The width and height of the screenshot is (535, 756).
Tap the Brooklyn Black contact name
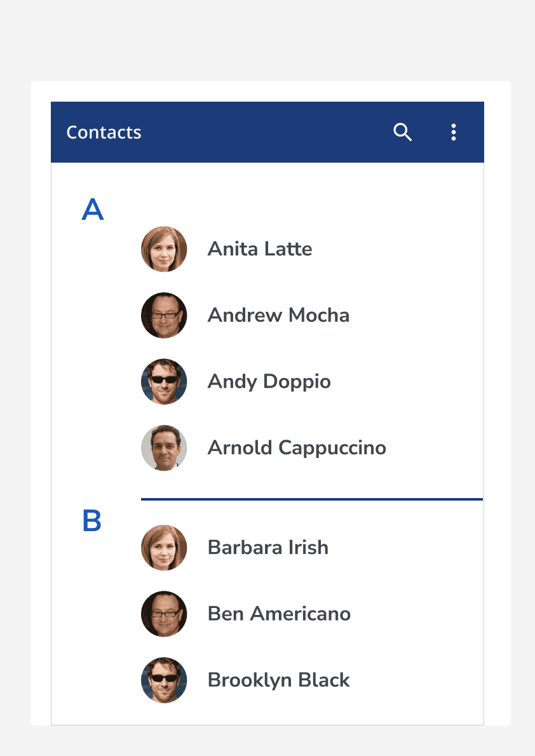(278, 680)
